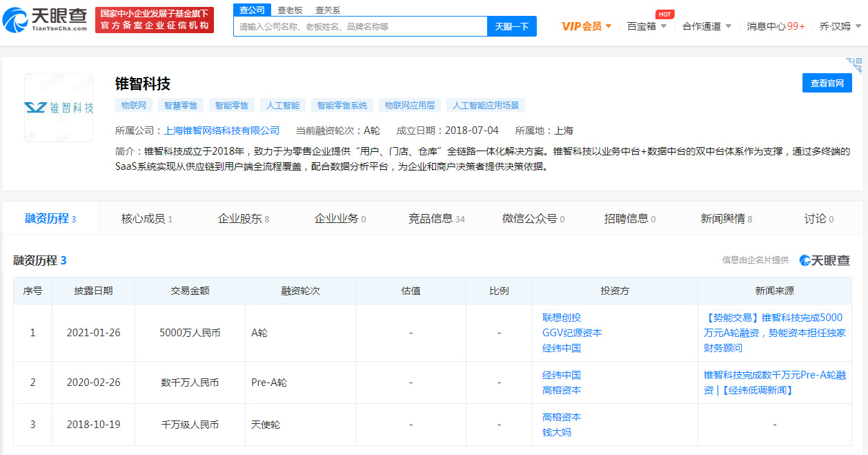Screen dimensions: 868x455
Task: Switch to the 查老板 search tab
Action: click(x=290, y=10)
